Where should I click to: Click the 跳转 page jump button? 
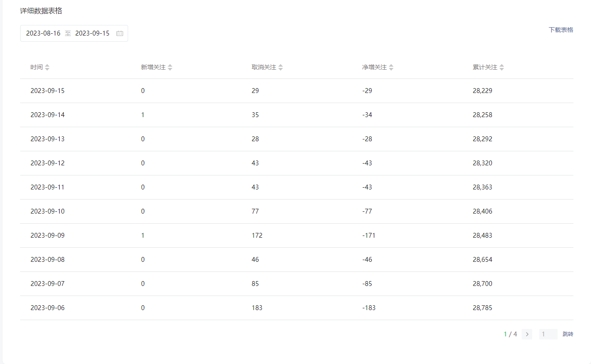(568, 334)
